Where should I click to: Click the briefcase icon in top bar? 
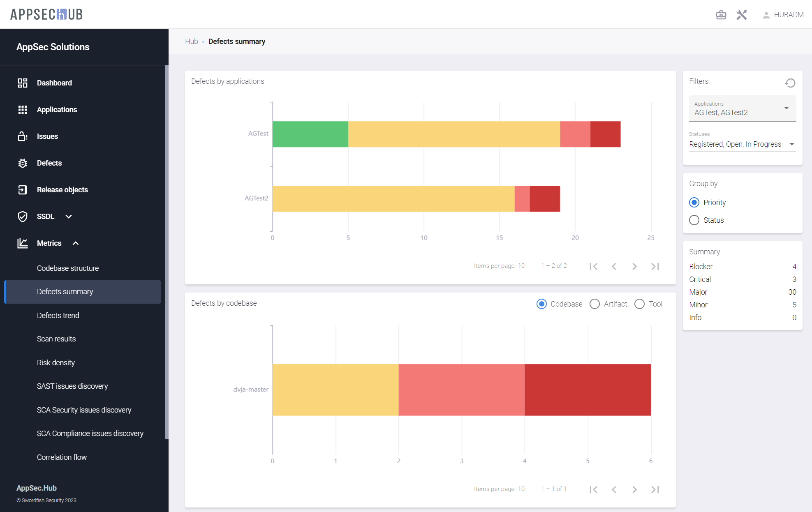coord(721,15)
